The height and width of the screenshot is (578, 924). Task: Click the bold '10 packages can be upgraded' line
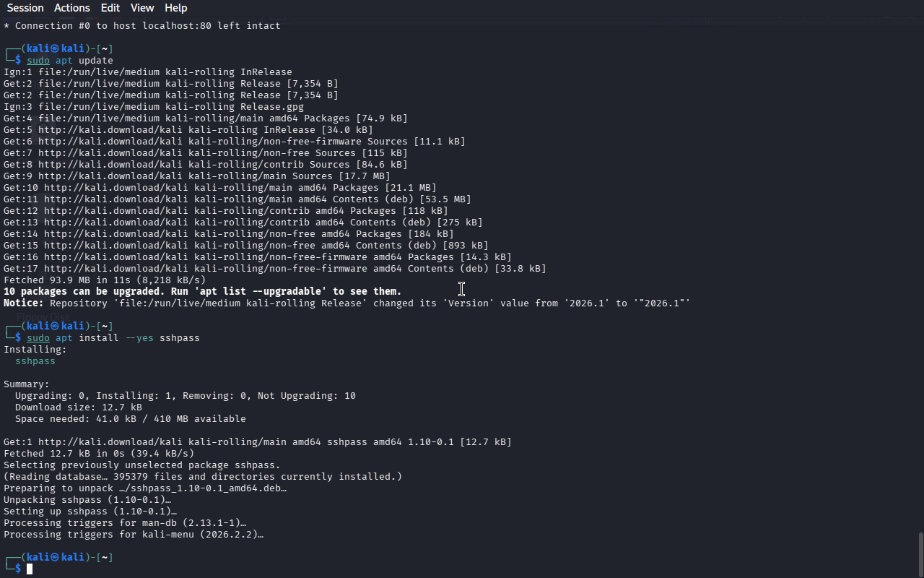click(x=202, y=292)
